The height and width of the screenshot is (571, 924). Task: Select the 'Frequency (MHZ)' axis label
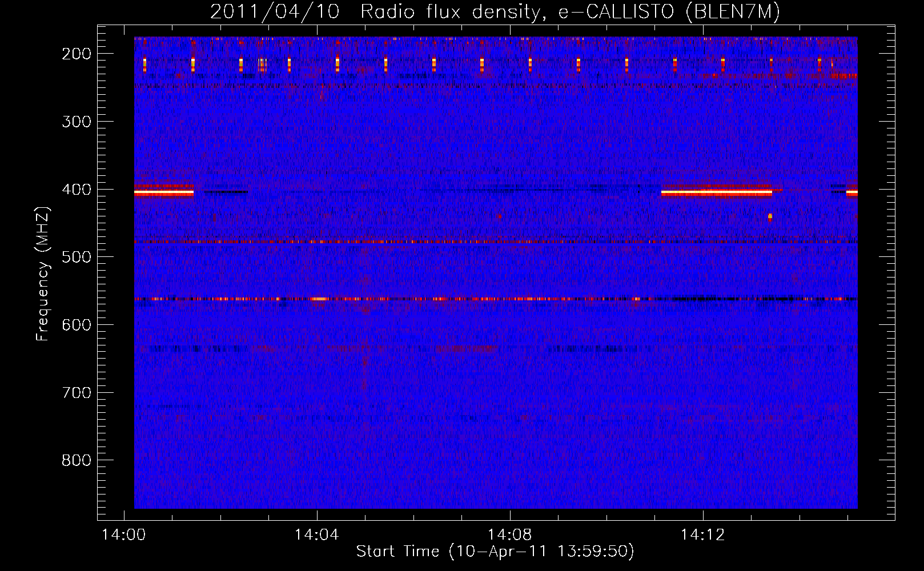point(43,274)
